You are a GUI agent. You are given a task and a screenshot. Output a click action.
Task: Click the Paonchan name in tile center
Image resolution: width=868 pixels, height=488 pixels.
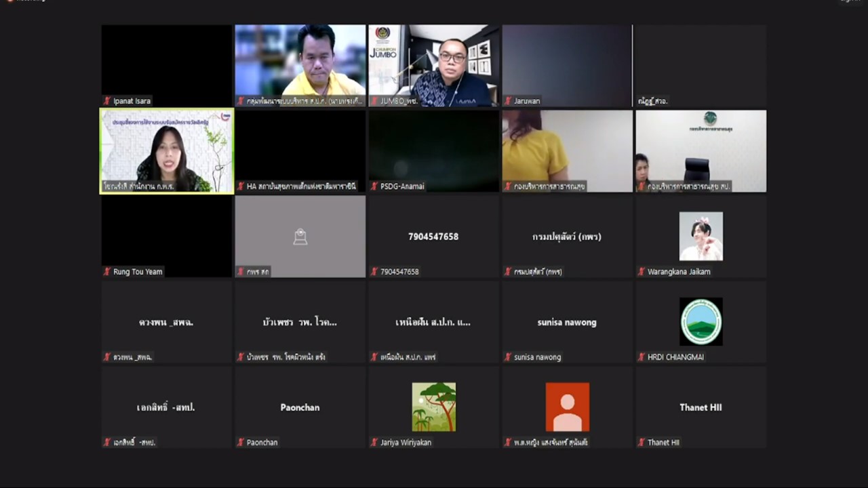300,407
